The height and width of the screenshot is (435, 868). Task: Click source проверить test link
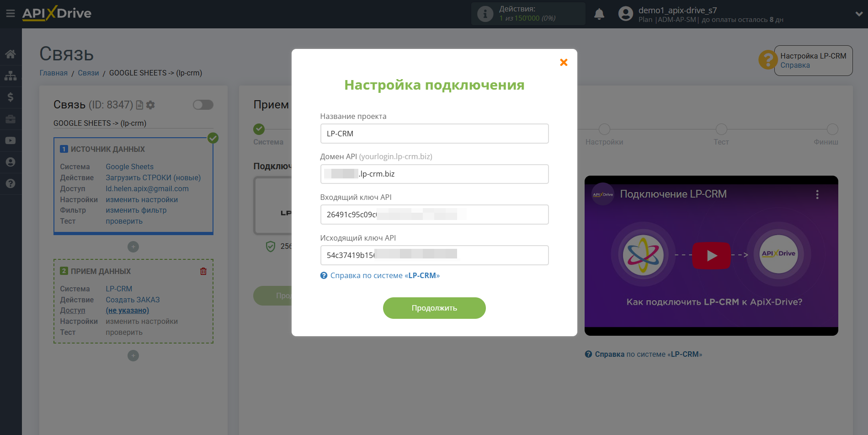click(x=124, y=221)
